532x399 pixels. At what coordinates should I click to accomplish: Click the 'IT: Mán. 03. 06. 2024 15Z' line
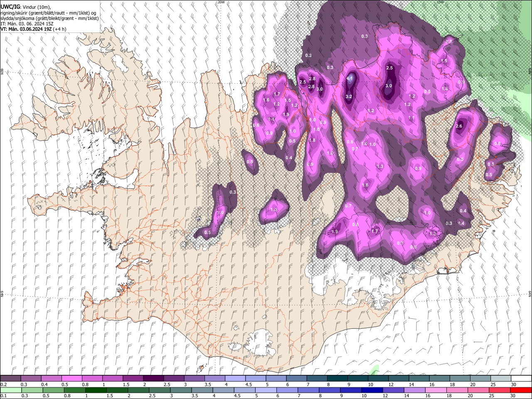coord(27,24)
